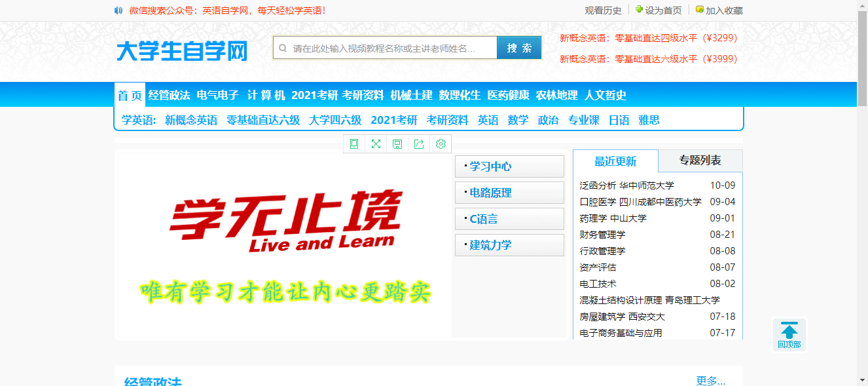
Task: Click the fullscreen expand icon above the banner
Action: coord(376,144)
